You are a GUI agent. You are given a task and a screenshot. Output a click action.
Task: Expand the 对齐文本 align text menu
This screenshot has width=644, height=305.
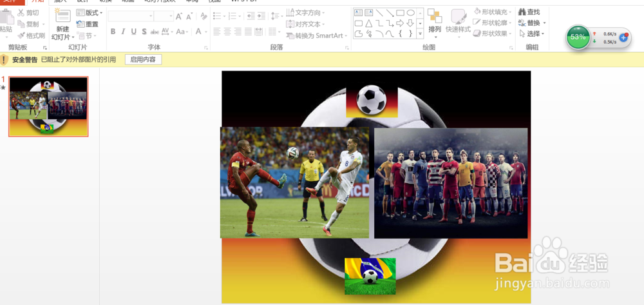306,25
